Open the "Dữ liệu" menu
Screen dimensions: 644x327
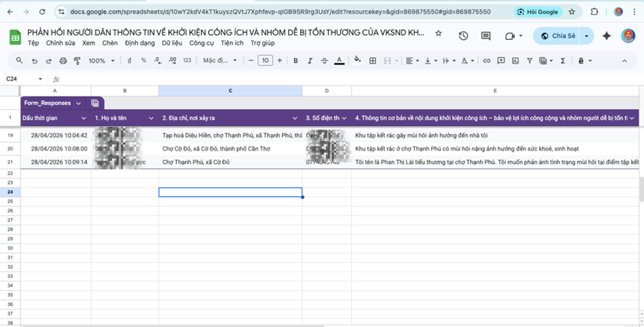[172, 43]
